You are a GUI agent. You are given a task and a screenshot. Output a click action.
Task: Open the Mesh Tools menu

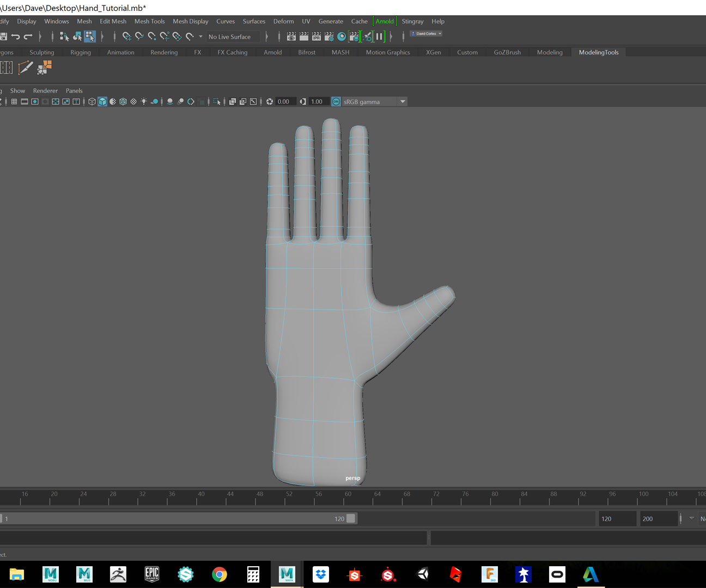click(149, 21)
